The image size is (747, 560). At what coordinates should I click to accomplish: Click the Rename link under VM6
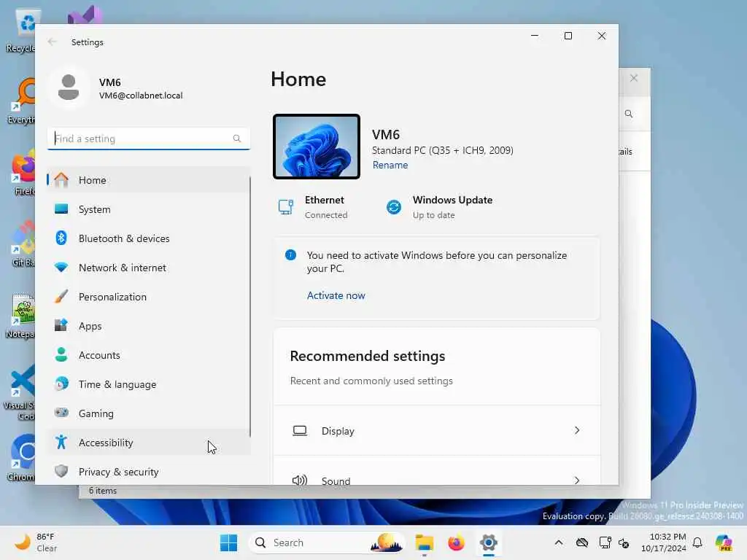pos(390,165)
